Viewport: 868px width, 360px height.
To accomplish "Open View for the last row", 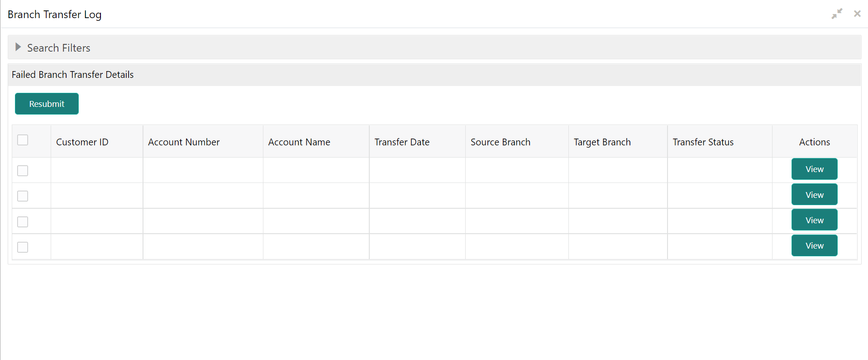I will point(814,245).
